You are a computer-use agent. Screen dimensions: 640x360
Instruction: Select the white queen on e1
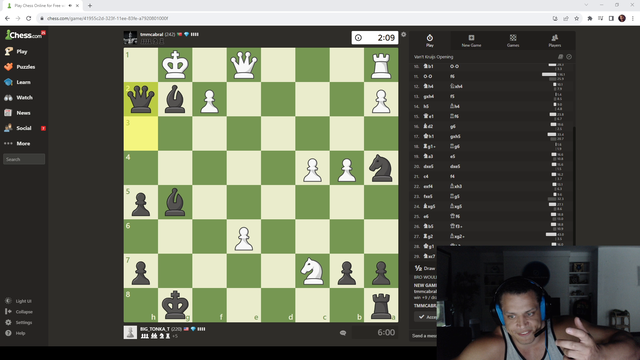pyautogui.click(x=244, y=65)
